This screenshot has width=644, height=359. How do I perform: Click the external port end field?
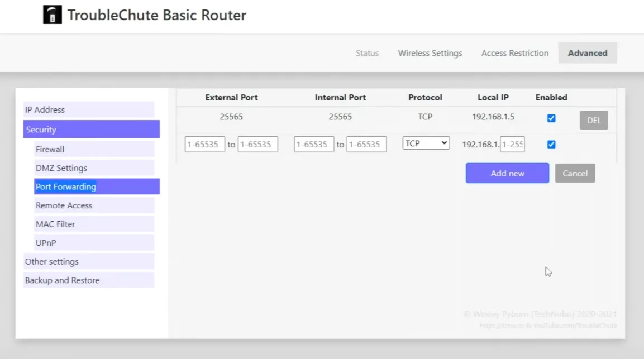click(x=257, y=145)
